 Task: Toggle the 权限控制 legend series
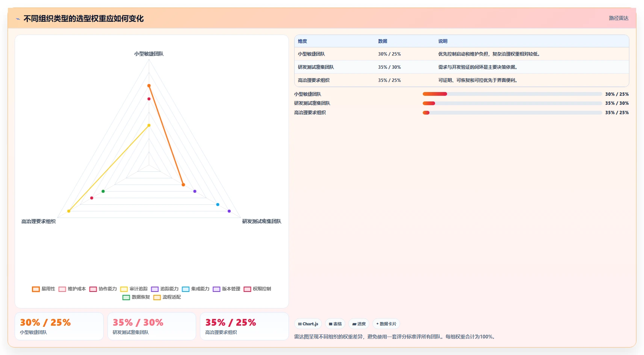tap(257, 289)
